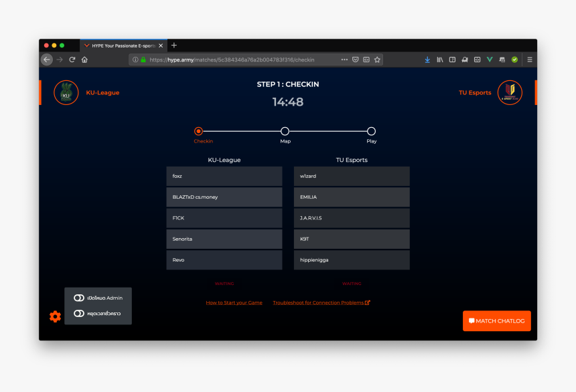This screenshot has width=576, height=392.
Task: Open the How to Start your Game link
Action: (x=234, y=302)
